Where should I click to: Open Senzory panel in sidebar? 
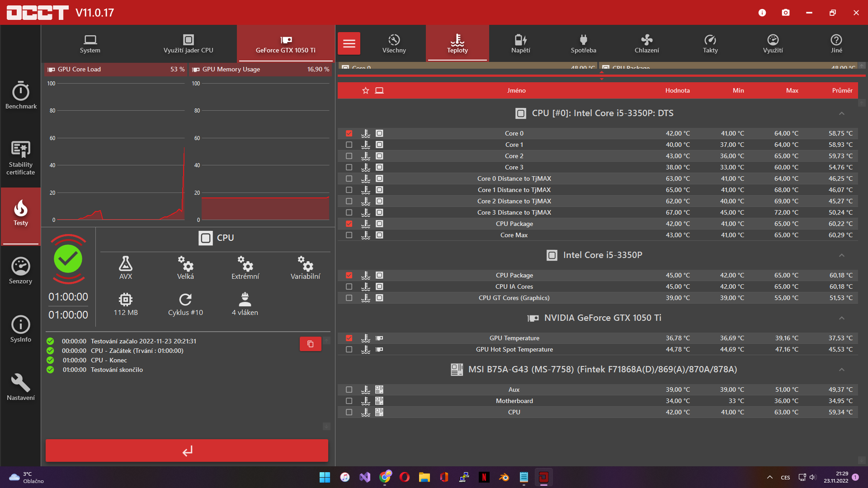pos(21,271)
